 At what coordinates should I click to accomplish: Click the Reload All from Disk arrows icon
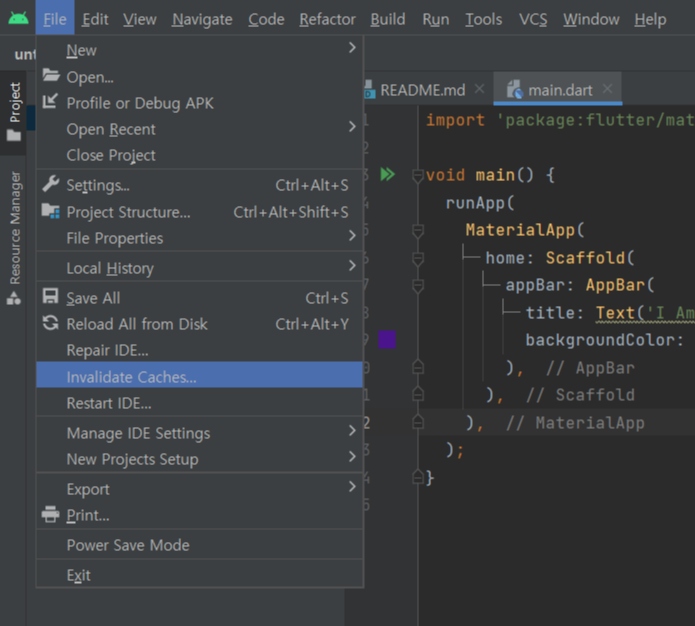pos(51,323)
